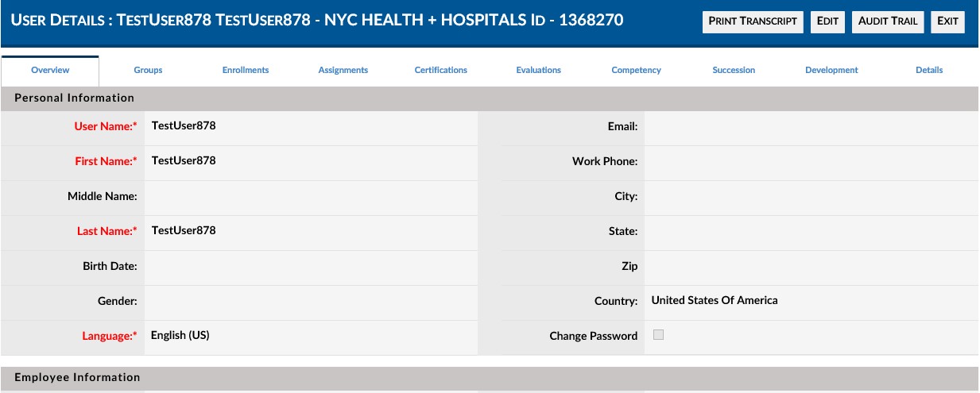Select the Overview tab
Image resolution: width=980 pixels, height=393 pixels.
point(50,71)
